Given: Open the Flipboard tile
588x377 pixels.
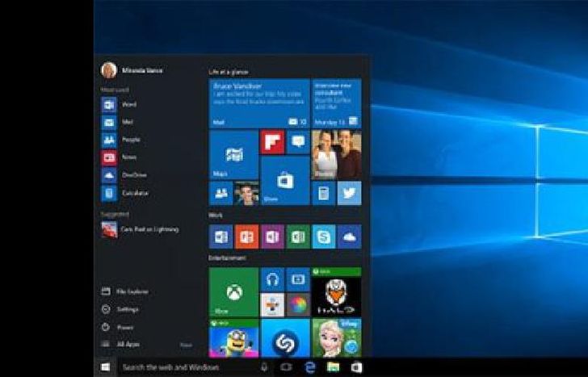Looking at the screenshot, I should coord(272,142).
